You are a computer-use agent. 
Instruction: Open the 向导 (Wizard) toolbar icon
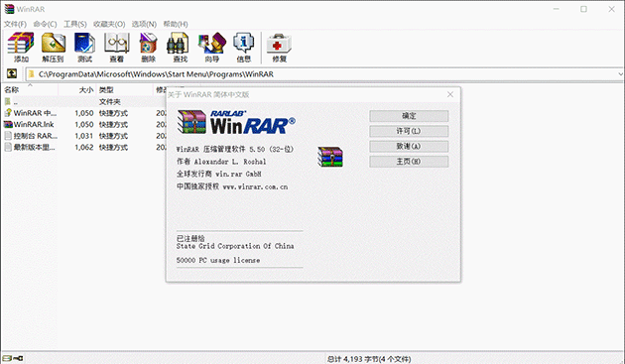coord(211,43)
